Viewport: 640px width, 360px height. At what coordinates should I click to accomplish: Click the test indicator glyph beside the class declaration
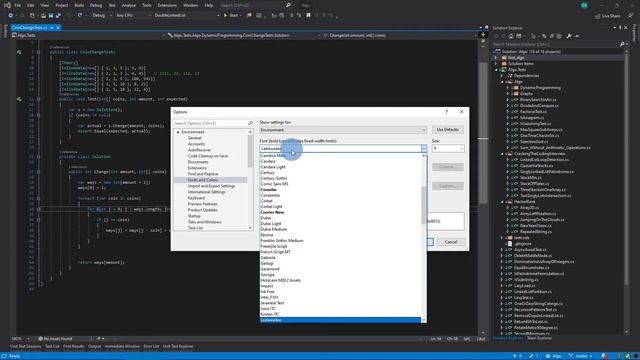coord(19,52)
